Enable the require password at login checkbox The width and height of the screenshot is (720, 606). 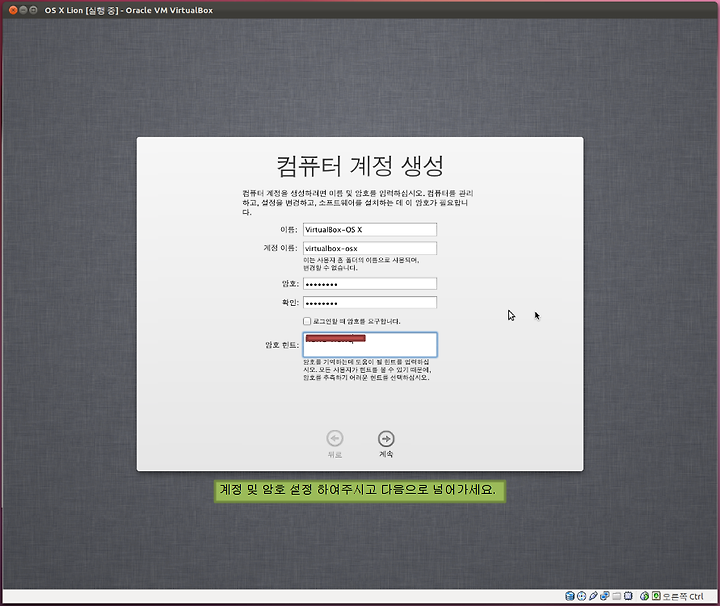click(307, 321)
